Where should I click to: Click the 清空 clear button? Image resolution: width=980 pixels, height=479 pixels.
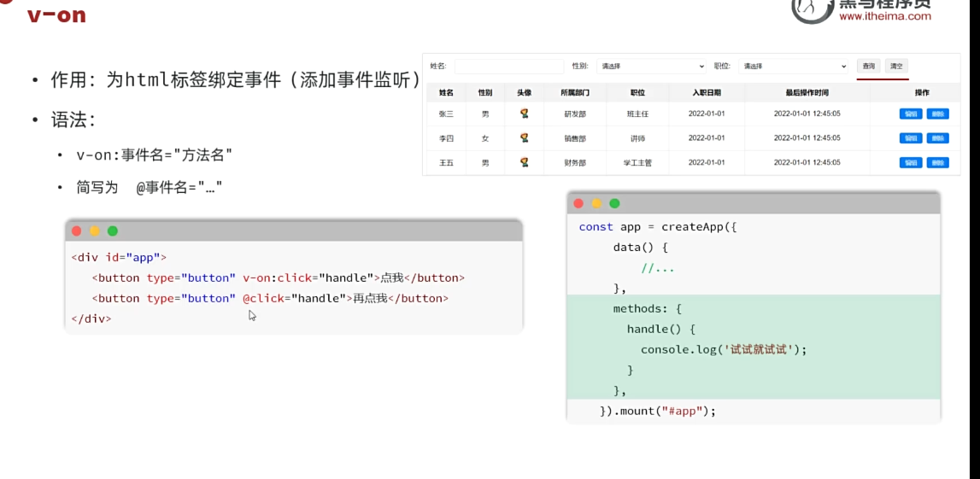point(895,66)
